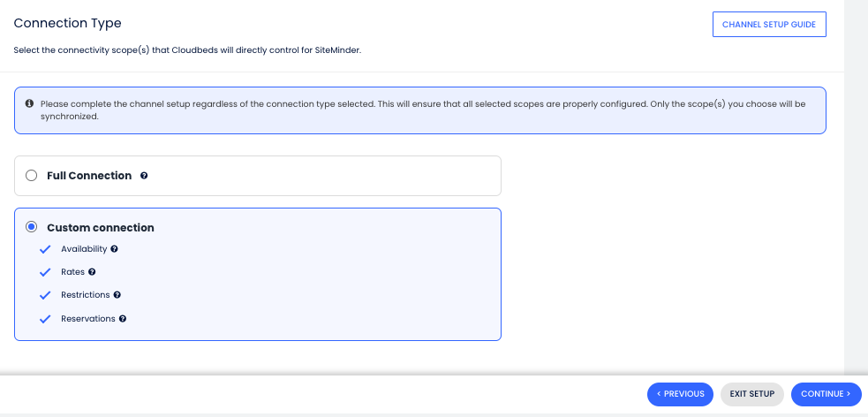Toggle the Availability checkmark
868x417 pixels.
click(x=45, y=249)
